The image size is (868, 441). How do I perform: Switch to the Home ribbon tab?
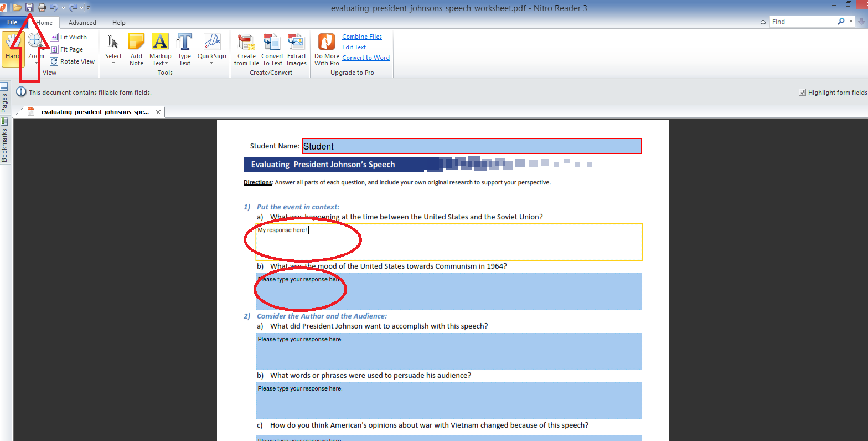pyautogui.click(x=44, y=23)
